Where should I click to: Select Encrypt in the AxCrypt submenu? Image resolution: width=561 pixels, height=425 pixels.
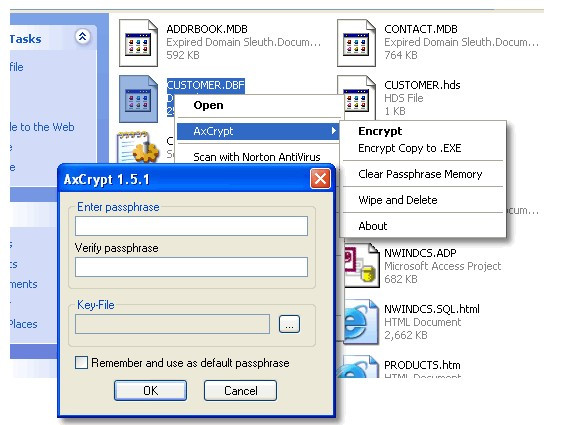coord(380,131)
